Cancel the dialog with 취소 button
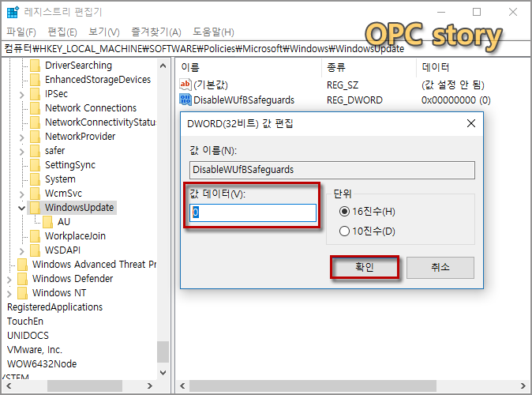Viewport: 532px width, 395px height. 440,267
